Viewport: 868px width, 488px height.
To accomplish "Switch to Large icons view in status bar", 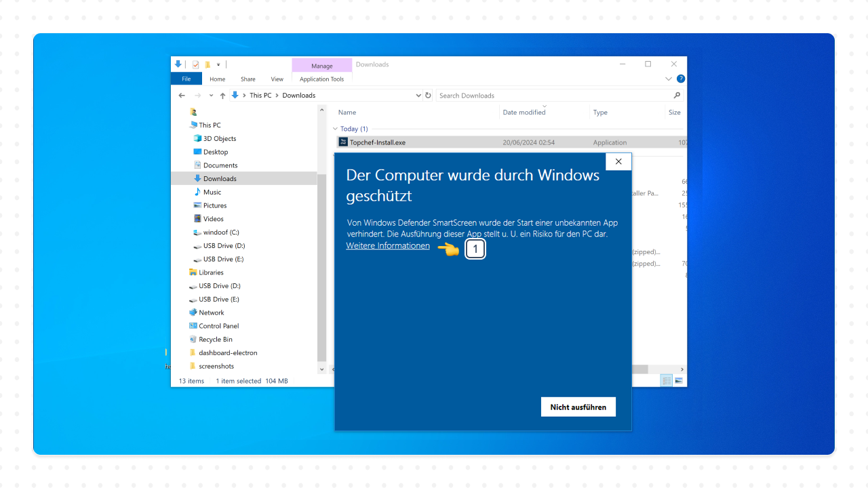I will click(678, 381).
